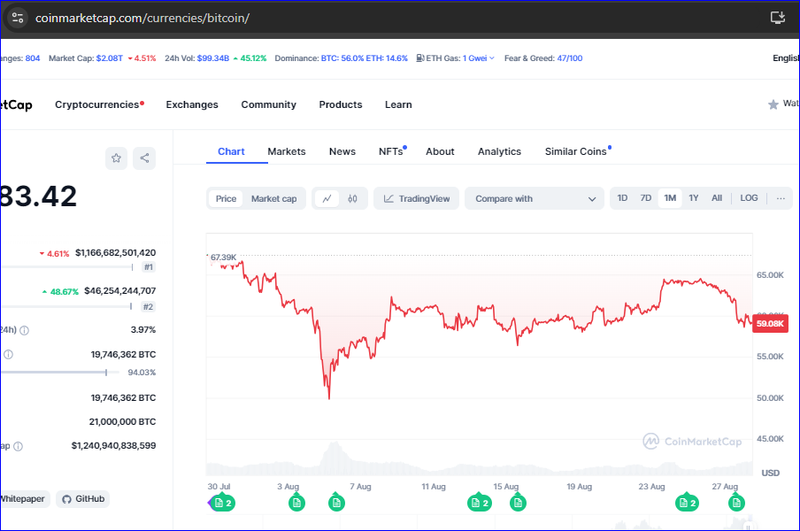Click the 24h Vol $99.34B link
Viewport: 800px width, 531px height.
(x=213, y=58)
